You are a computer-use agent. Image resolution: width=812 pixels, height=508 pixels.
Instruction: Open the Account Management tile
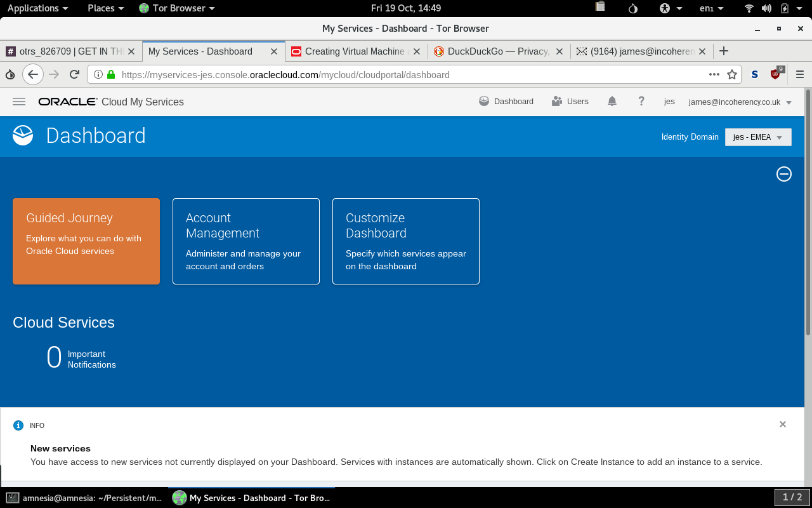tap(246, 241)
